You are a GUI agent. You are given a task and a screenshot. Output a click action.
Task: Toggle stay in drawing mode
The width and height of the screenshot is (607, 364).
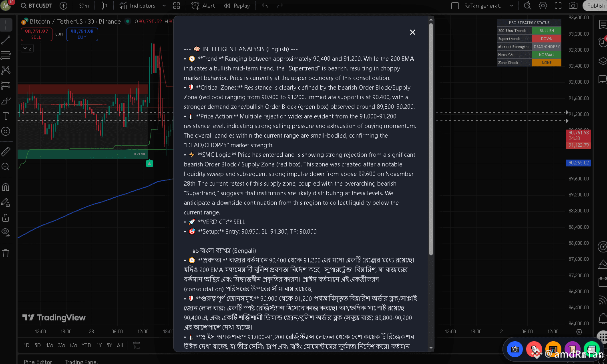click(x=6, y=202)
